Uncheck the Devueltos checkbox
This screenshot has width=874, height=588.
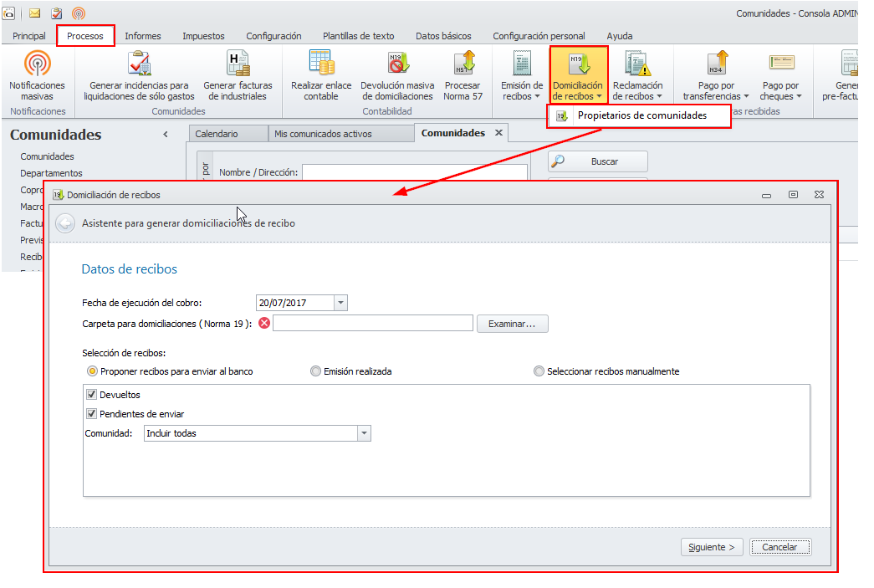click(x=91, y=395)
